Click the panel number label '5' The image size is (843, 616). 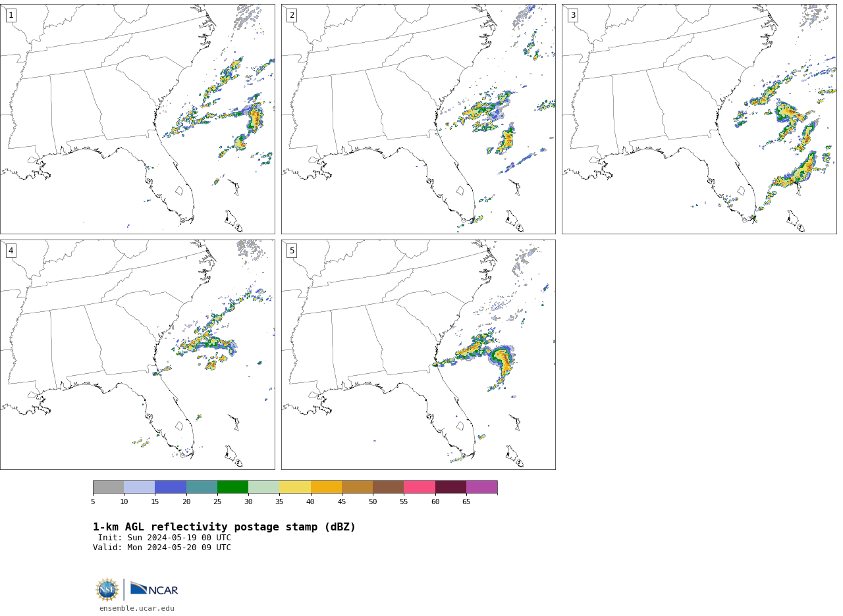(292, 251)
